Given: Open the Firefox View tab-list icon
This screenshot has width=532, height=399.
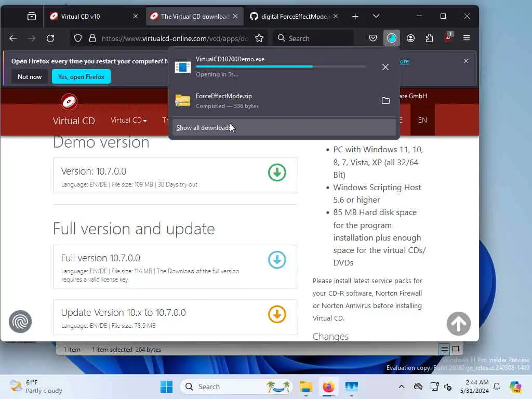Looking at the screenshot, I should [32, 16].
